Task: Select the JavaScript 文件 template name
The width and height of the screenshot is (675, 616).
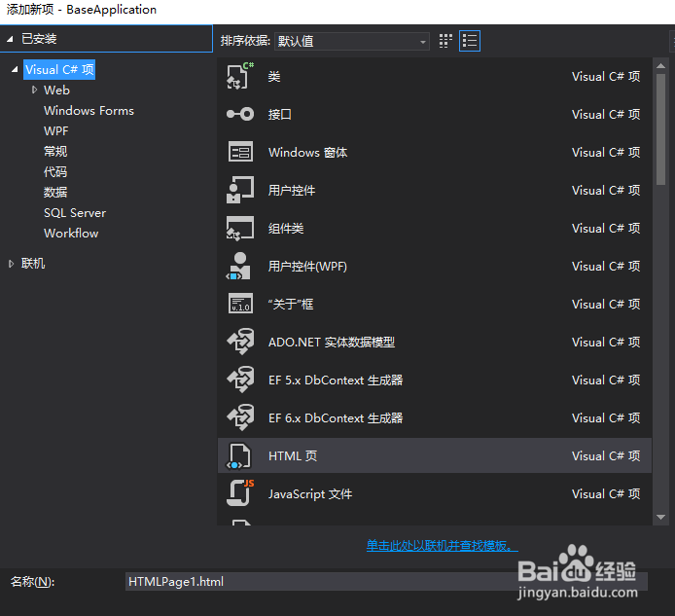Action: click(310, 493)
